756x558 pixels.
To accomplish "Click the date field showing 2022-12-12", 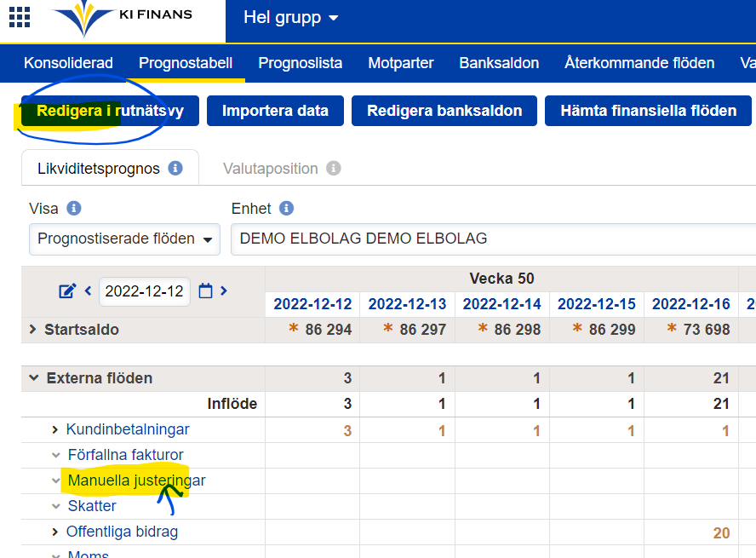I will coord(144,291).
